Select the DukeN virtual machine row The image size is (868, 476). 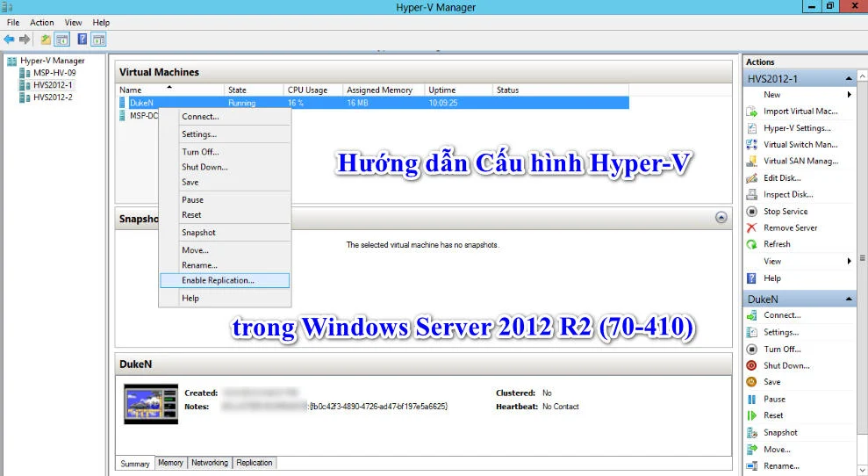point(374,103)
